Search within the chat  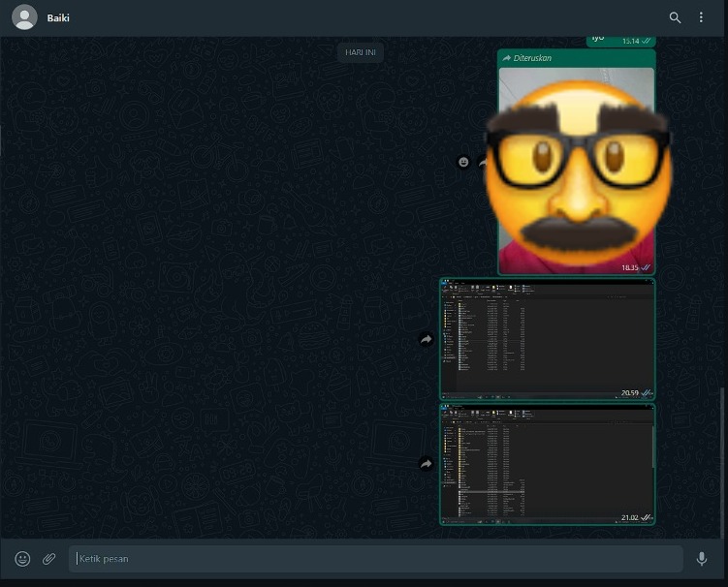675,17
